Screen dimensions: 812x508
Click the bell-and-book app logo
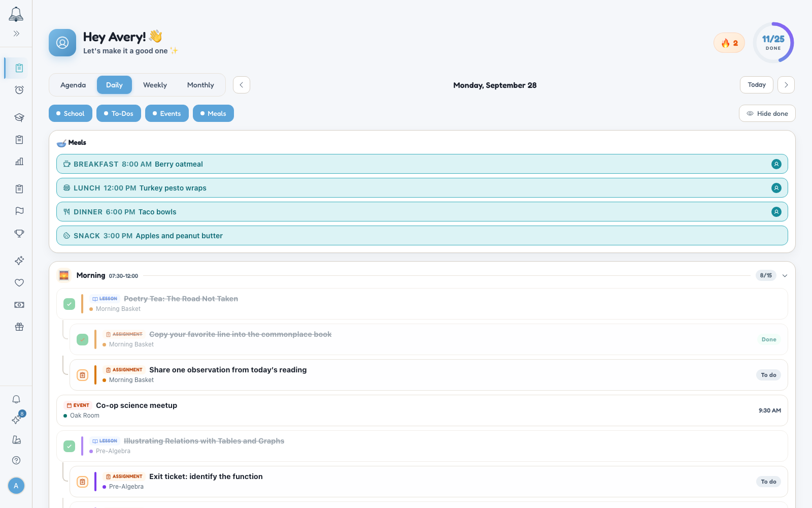pyautogui.click(x=16, y=14)
